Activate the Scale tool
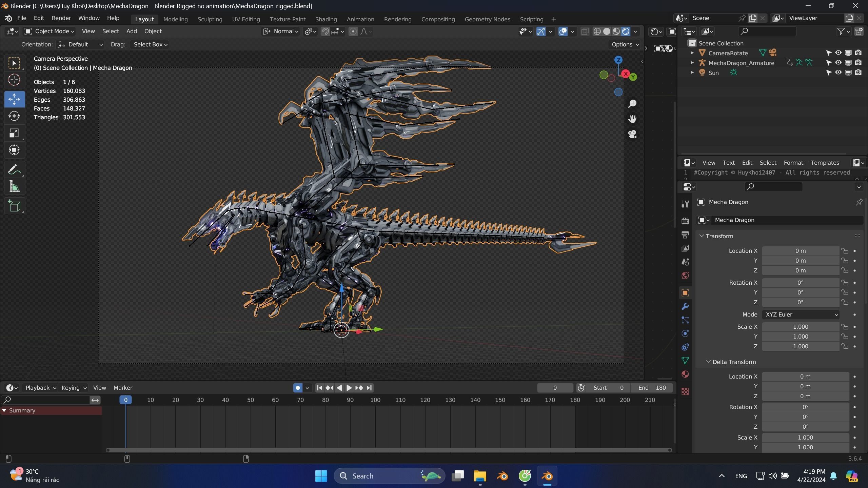 [x=14, y=133]
